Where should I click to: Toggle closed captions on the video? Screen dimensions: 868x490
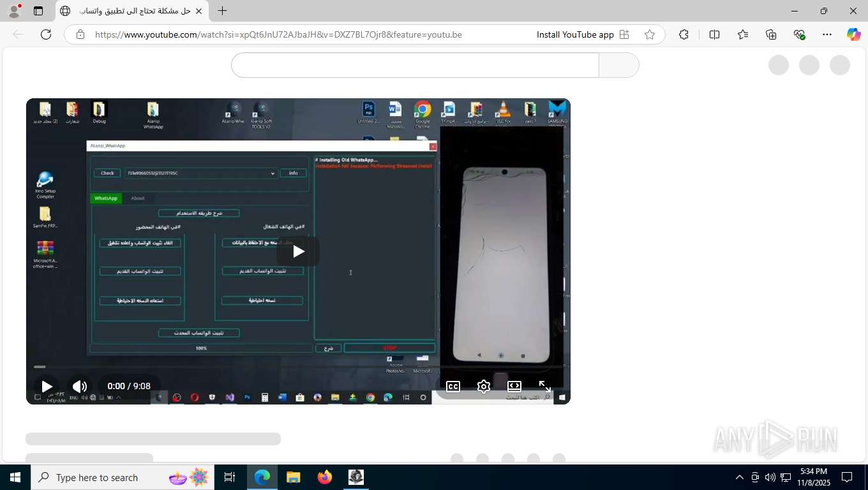pos(453,387)
